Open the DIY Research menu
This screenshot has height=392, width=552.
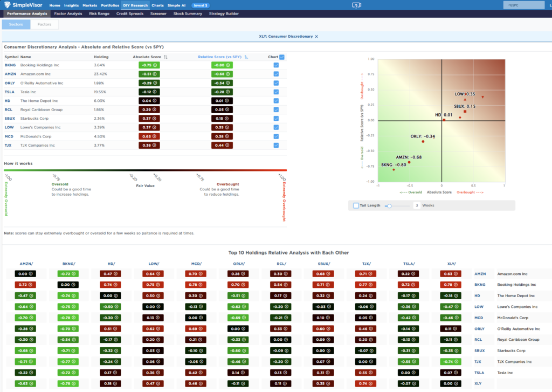click(135, 5)
